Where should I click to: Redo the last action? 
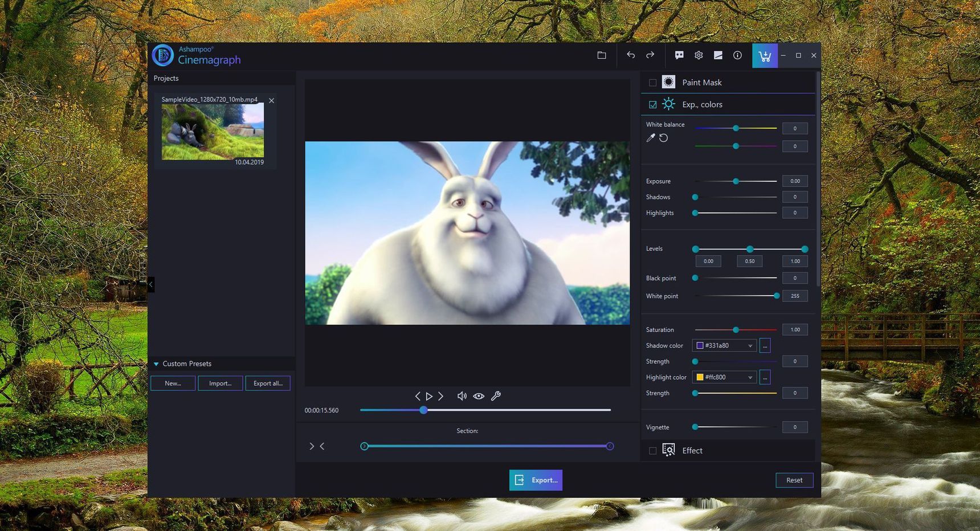(x=650, y=55)
